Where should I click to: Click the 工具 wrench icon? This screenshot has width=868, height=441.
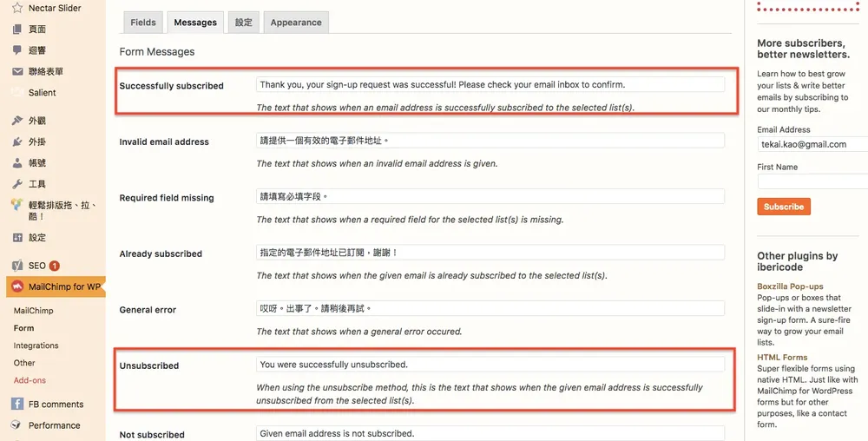pyautogui.click(x=17, y=184)
